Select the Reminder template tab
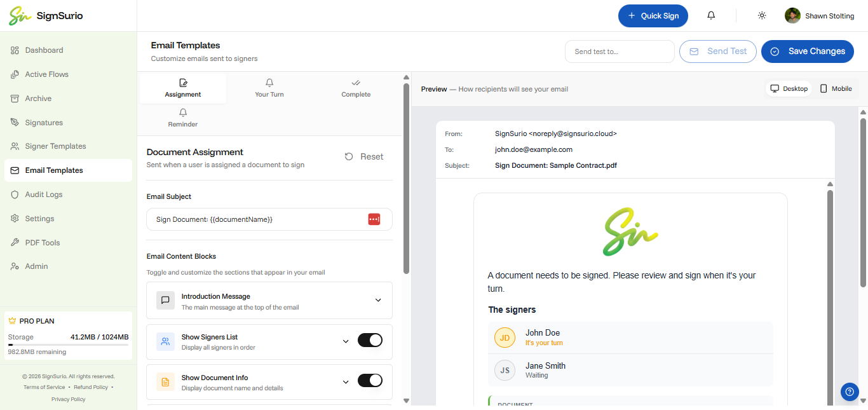 (x=183, y=119)
